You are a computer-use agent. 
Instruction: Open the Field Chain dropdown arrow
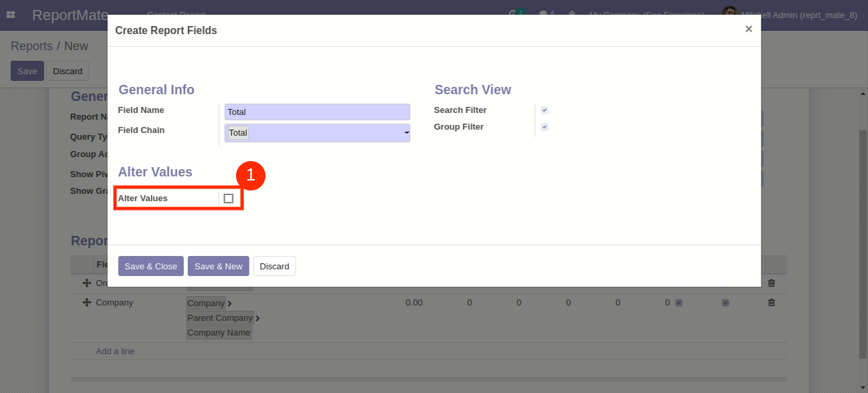click(x=406, y=134)
